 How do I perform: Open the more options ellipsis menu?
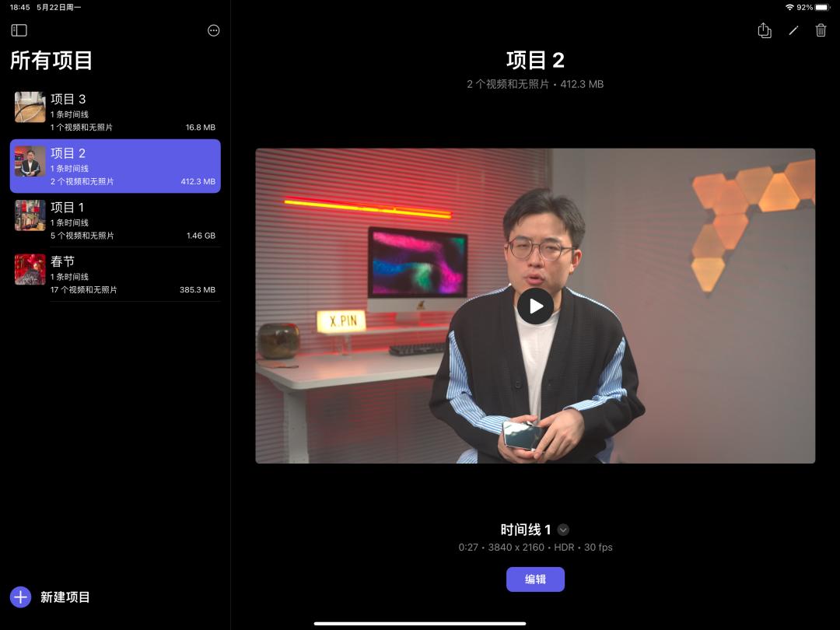[x=213, y=30]
